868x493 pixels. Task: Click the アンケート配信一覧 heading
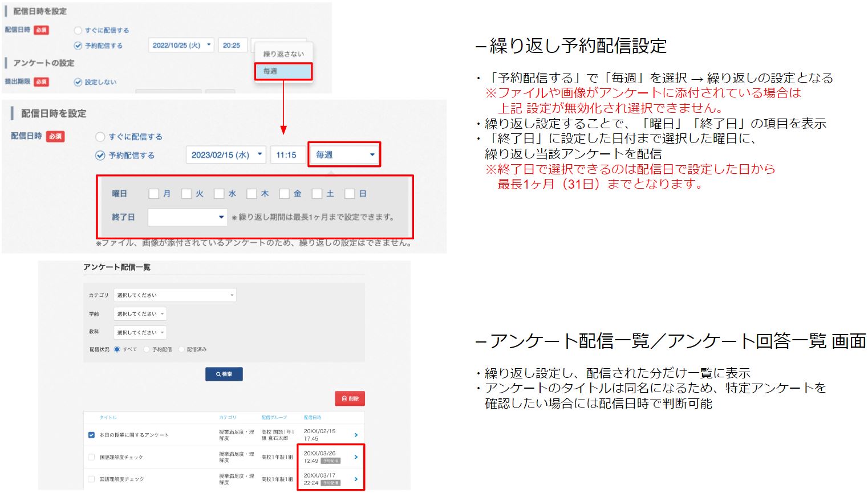pyautogui.click(x=117, y=267)
